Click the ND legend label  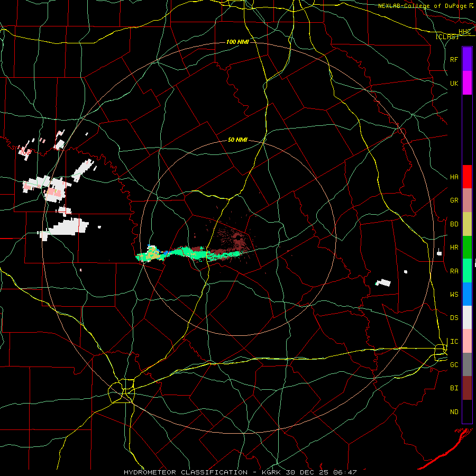click(454, 412)
